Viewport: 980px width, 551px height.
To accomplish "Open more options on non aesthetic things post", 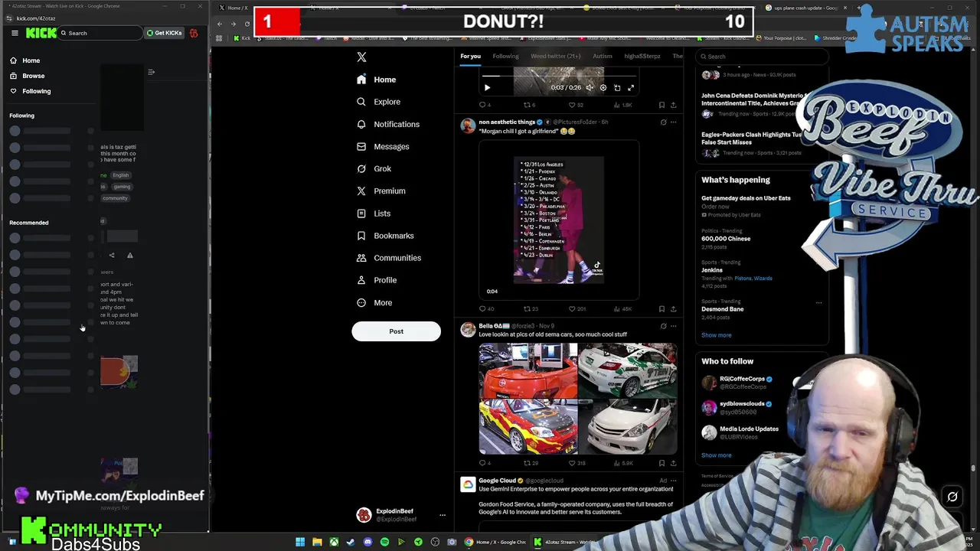I will click(673, 122).
